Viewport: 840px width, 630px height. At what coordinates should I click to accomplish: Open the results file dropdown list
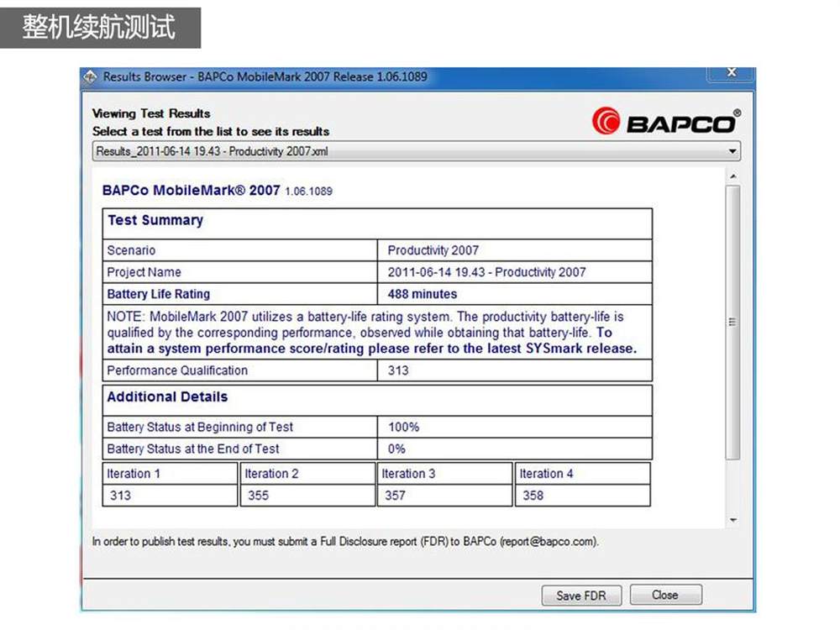[x=417, y=151]
